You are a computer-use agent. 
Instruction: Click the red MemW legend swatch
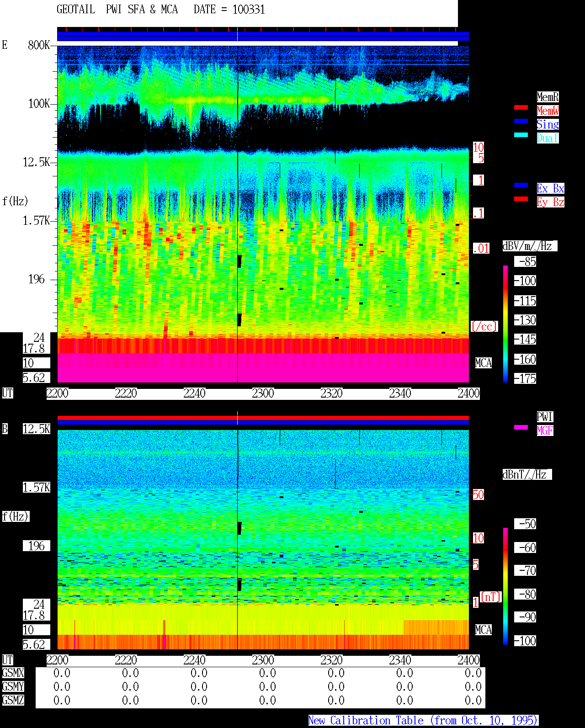click(521, 107)
